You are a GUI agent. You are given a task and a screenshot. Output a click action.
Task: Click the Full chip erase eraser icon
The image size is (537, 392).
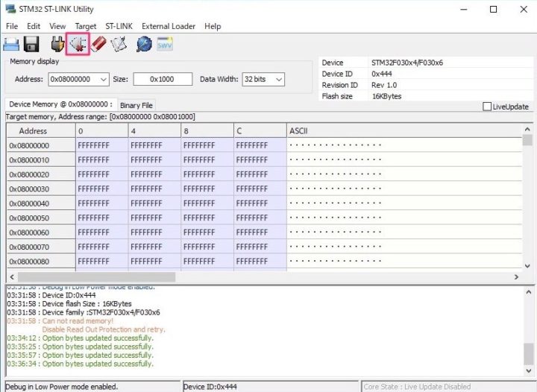[x=98, y=45]
